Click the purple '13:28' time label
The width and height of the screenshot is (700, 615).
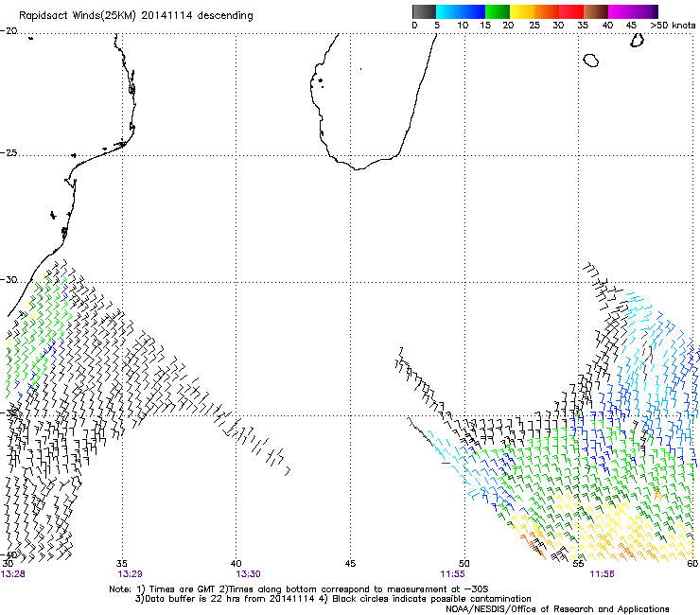pyautogui.click(x=13, y=574)
